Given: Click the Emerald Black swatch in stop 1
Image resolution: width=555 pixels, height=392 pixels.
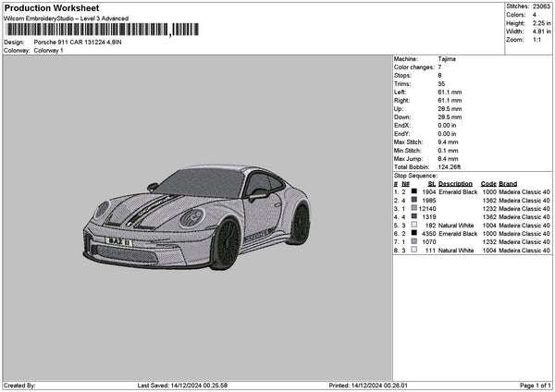Looking at the screenshot, I should click(413, 191).
